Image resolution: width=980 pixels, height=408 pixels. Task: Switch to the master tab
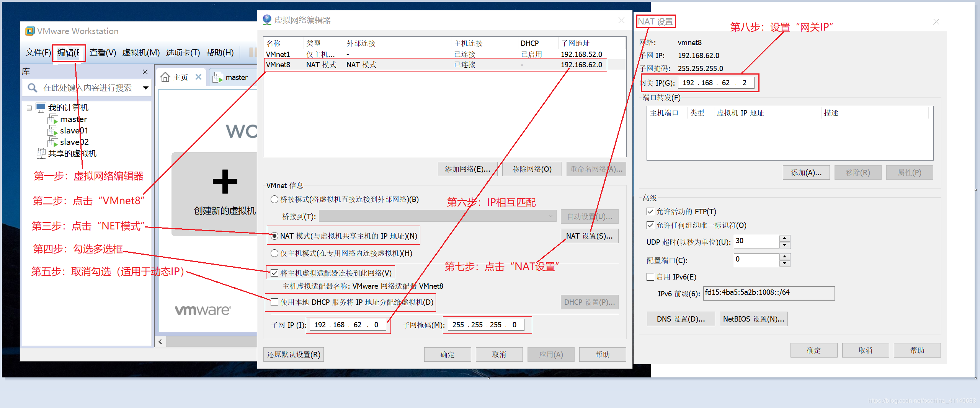233,78
